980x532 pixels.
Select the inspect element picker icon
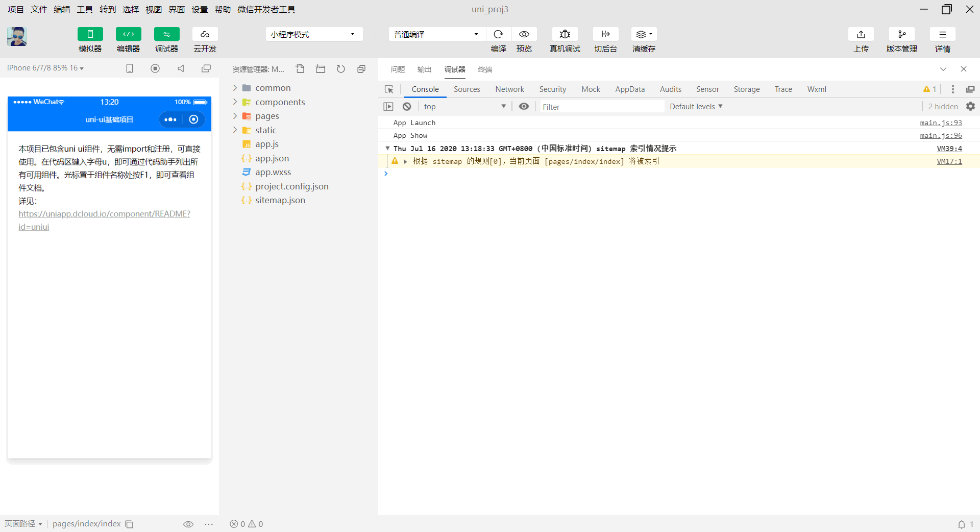[x=389, y=89]
